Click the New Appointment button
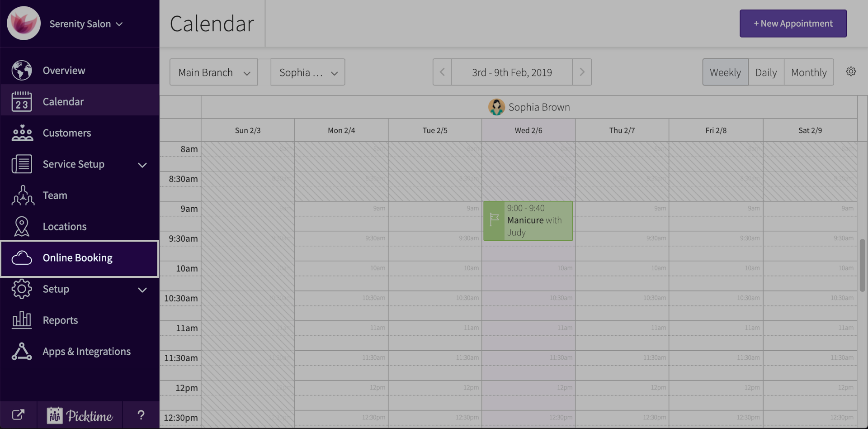Screen dimensions: 868x429 [793, 24]
